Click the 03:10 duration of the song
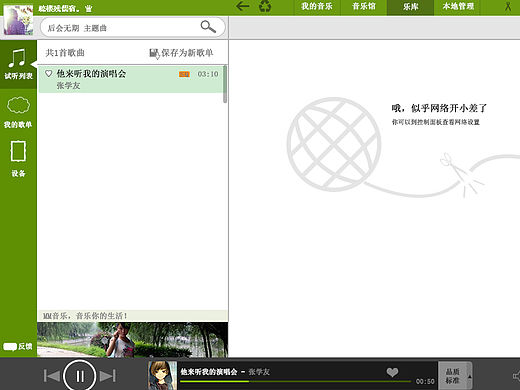 [208, 74]
